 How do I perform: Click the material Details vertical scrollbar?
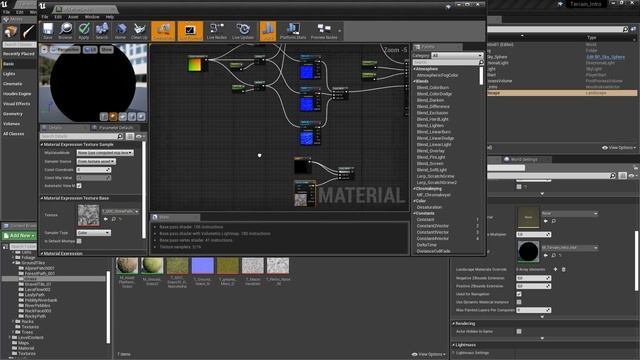(x=144, y=190)
